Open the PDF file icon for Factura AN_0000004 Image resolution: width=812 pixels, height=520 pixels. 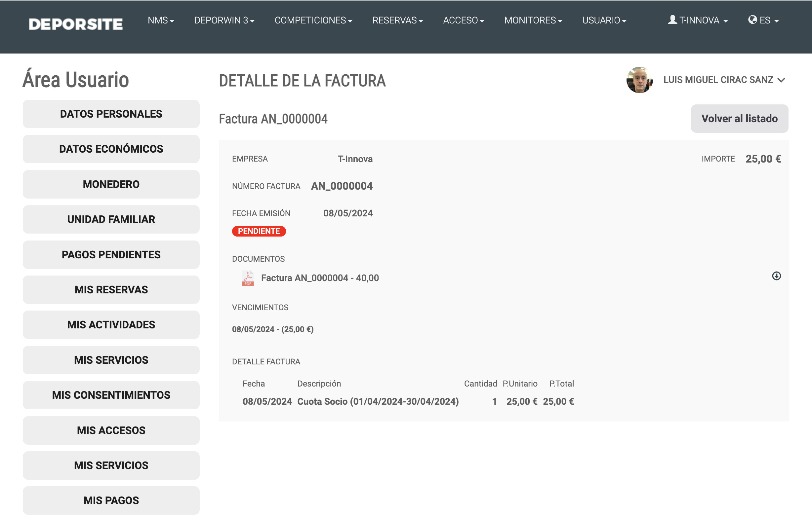pos(248,278)
